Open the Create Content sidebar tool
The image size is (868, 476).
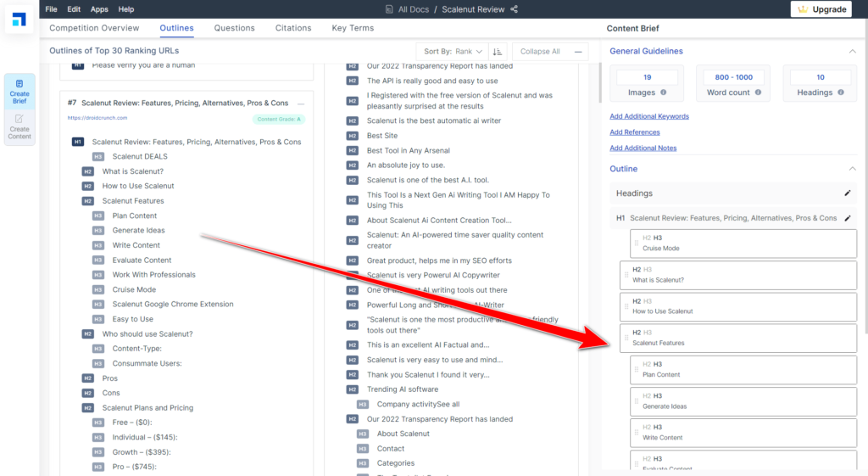[19, 127]
